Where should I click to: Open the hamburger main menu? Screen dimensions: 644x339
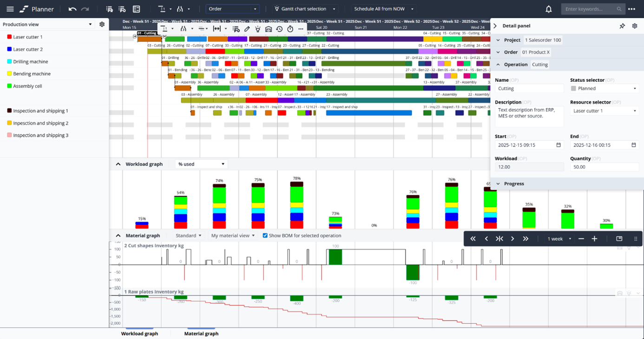[10, 9]
